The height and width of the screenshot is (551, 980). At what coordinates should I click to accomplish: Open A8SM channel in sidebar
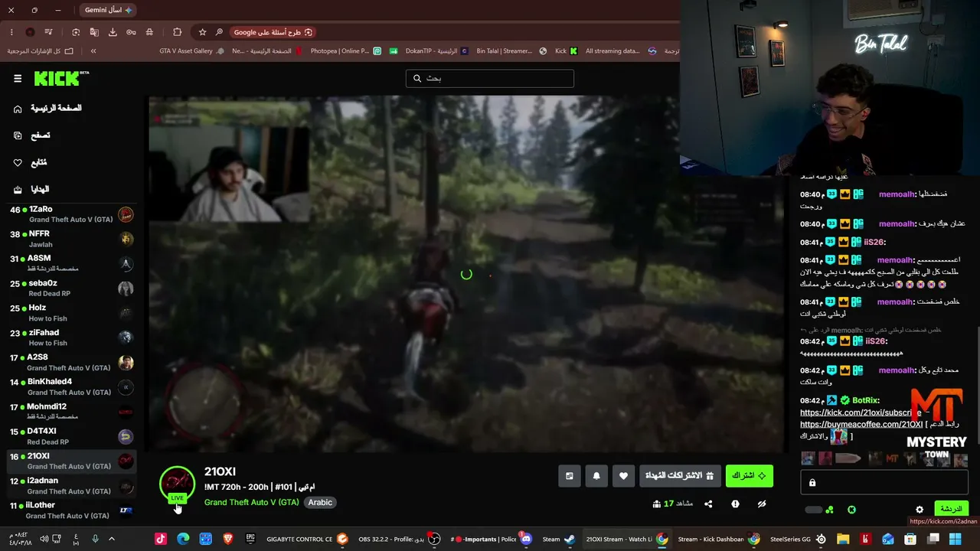coord(73,263)
